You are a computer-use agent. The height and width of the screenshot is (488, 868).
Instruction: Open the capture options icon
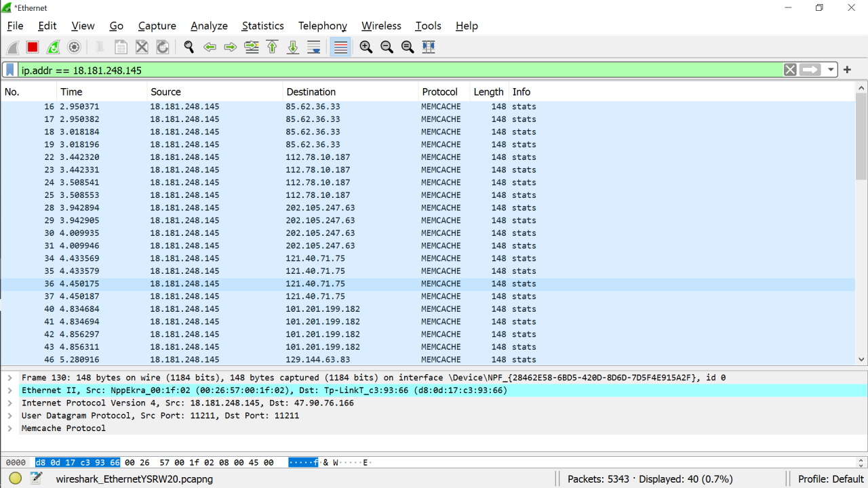[75, 47]
